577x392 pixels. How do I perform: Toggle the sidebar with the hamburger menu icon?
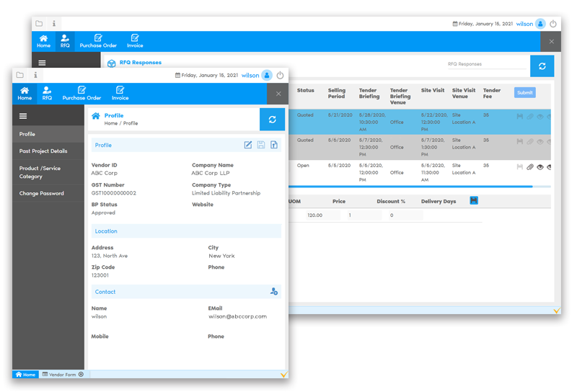click(23, 116)
